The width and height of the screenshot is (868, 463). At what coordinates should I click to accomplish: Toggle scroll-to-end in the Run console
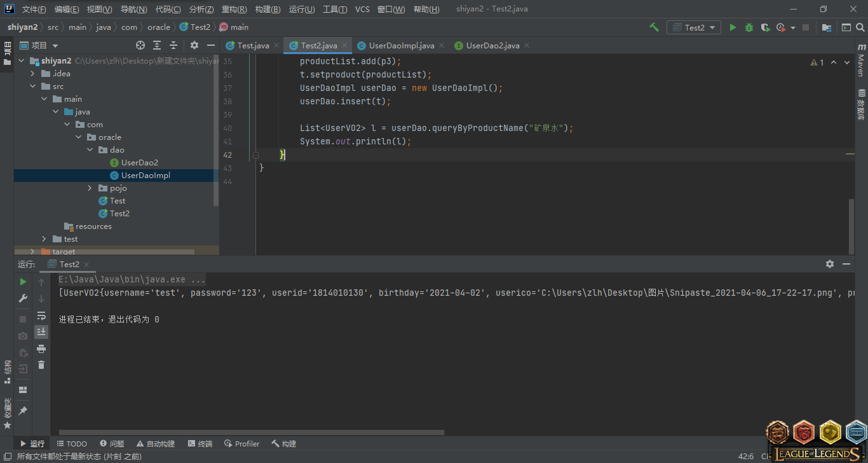click(x=41, y=331)
